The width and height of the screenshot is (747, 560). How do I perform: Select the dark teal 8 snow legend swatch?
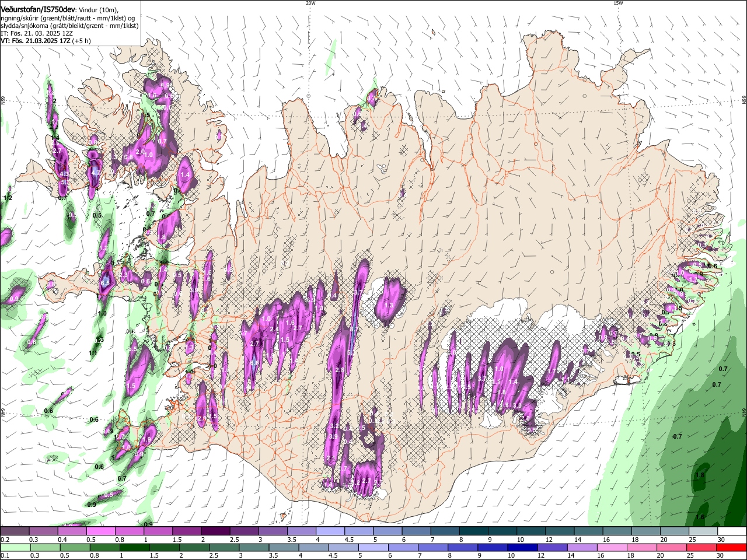[x=474, y=531]
